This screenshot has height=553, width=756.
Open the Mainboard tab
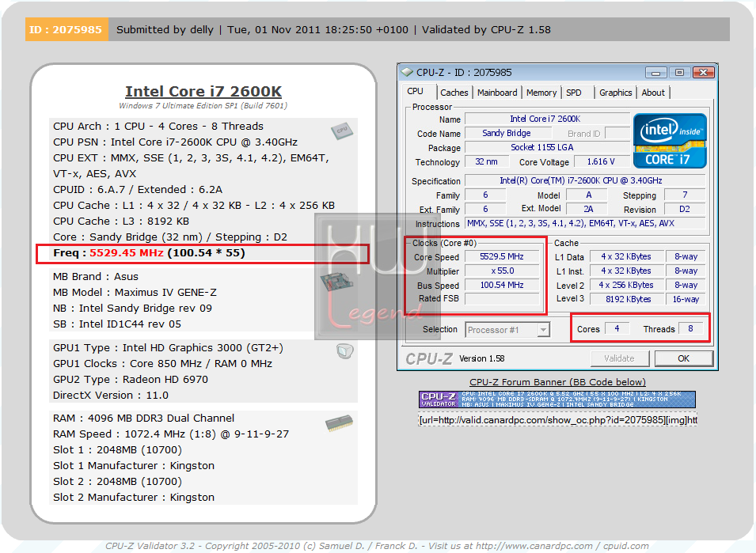pos(497,93)
